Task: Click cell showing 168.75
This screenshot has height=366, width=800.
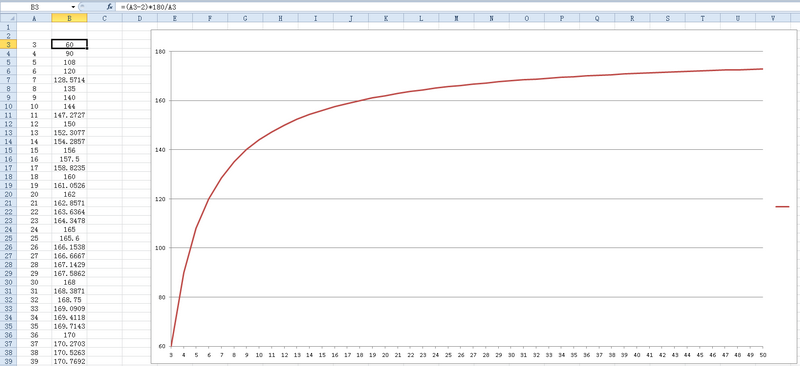Action: tap(69, 300)
